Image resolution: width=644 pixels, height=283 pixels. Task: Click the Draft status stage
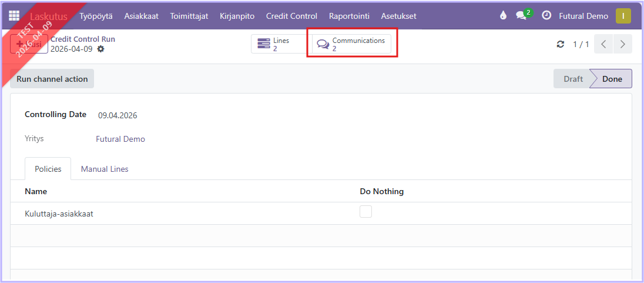(572, 79)
